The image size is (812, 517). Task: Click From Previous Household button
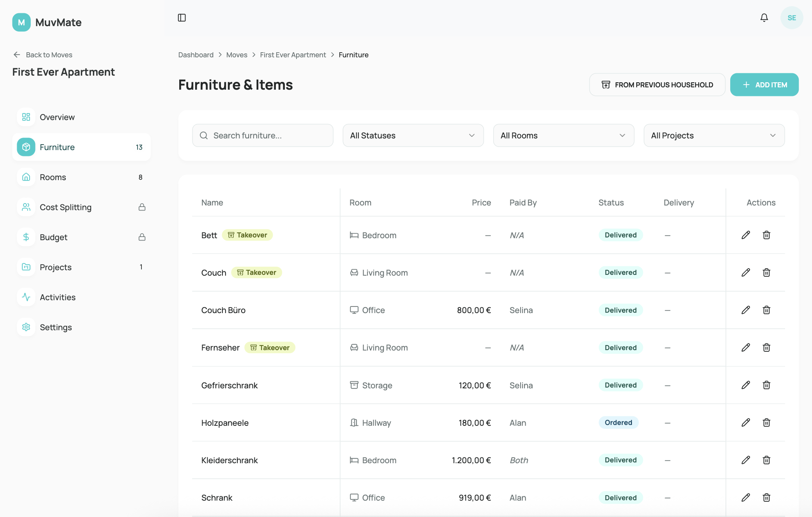[x=657, y=85]
